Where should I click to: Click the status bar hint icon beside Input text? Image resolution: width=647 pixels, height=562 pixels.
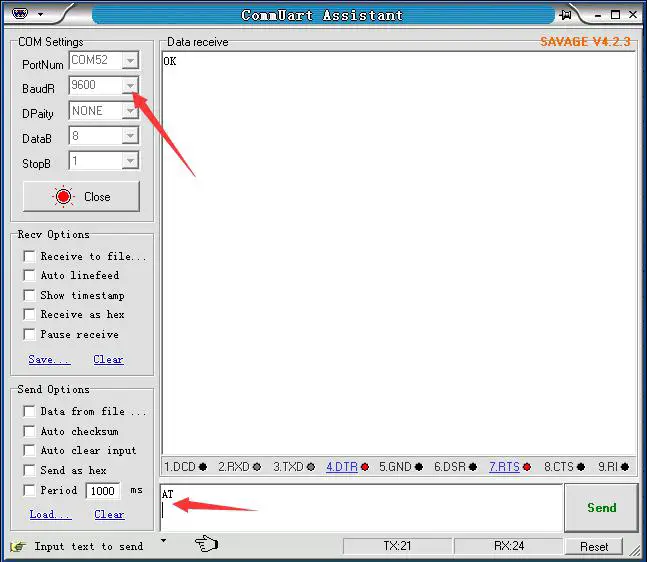coord(19,546)
